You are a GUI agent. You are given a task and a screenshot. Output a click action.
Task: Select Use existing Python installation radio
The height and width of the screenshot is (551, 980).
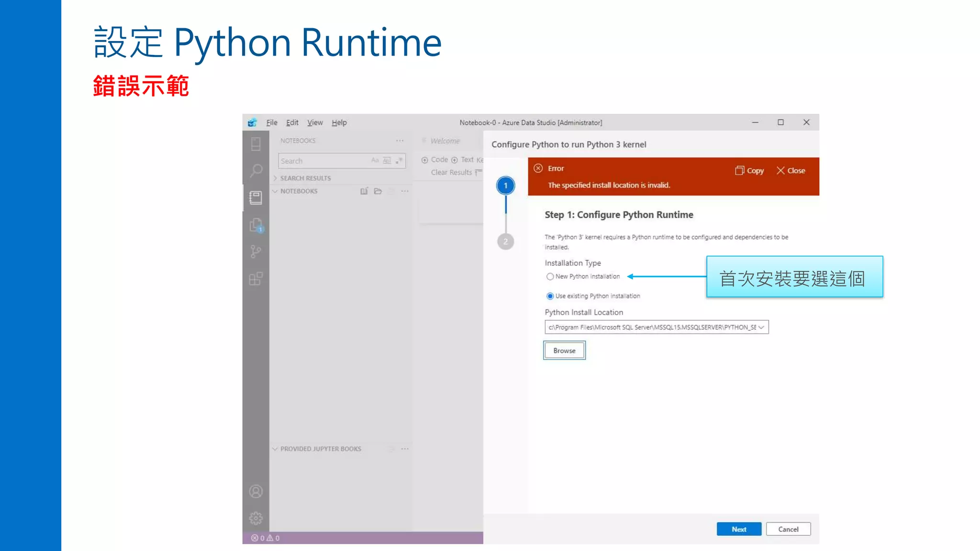(550, 296)
